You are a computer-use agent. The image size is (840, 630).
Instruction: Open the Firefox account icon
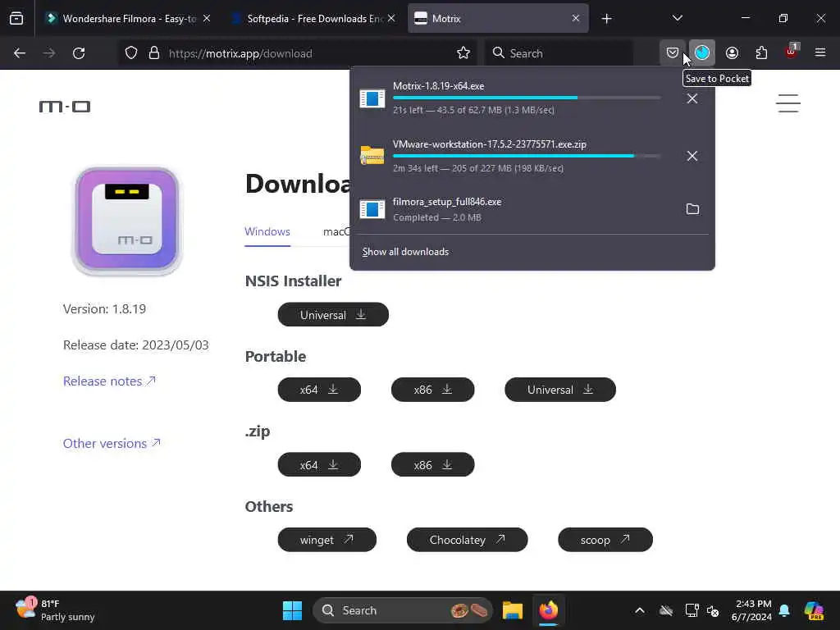click(x=732, y=52)
